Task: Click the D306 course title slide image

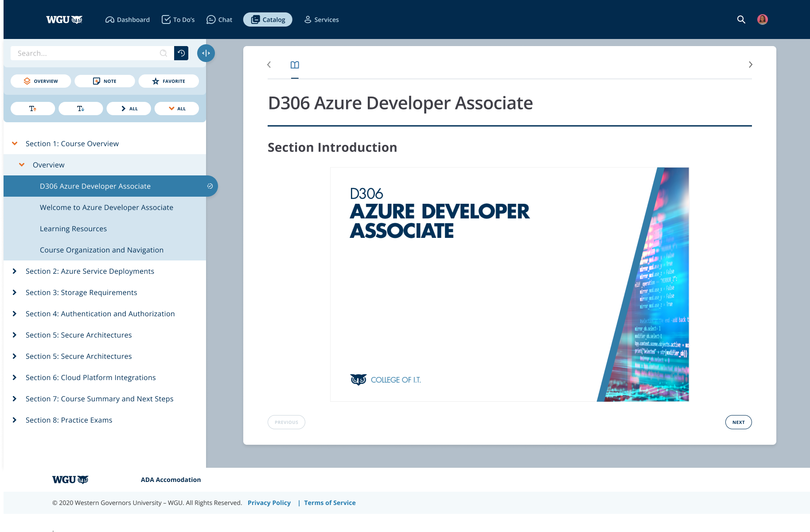Action: pyautogui.click(x=510, y=284)
